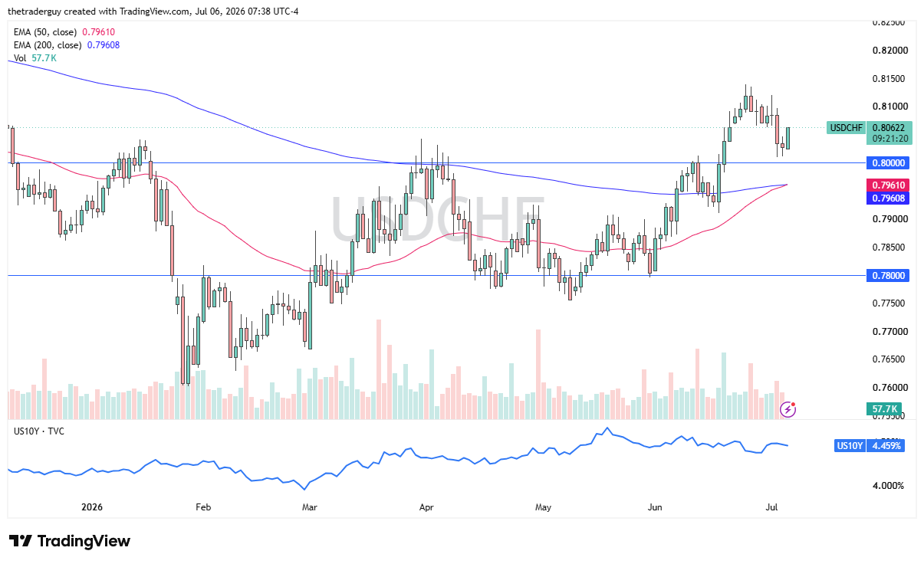Click the 2026 date axis label

tap(92, 507)
